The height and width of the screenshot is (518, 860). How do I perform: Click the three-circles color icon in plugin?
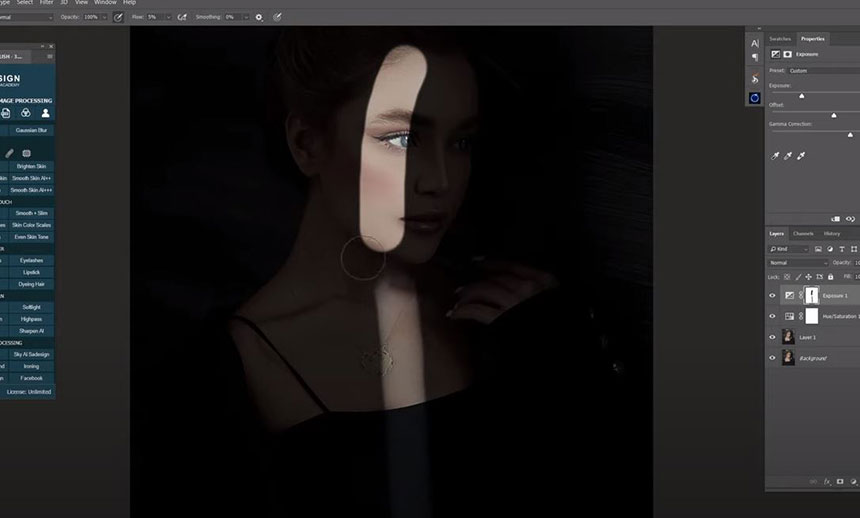26,113
